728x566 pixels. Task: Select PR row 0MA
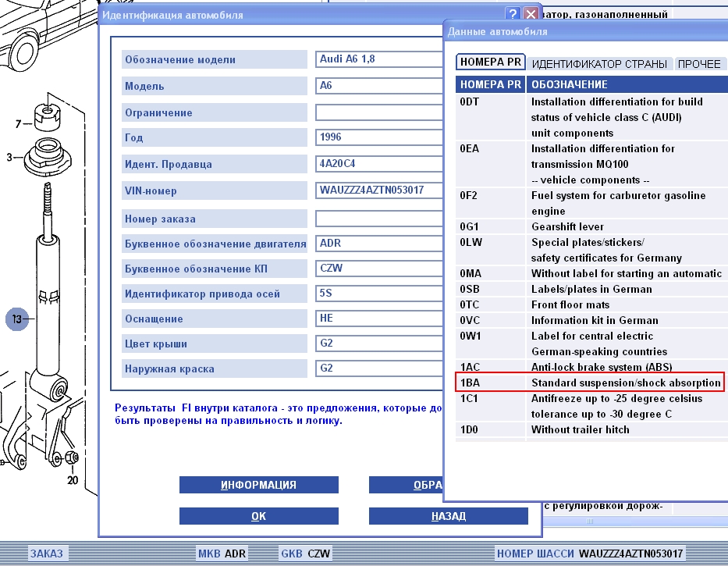pyautogui.click(x=591, y=274)
